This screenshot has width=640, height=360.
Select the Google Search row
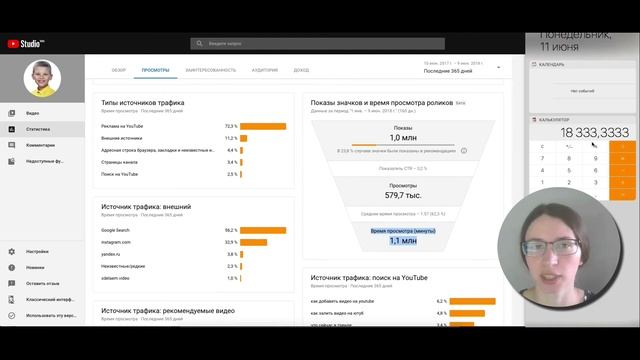tap(193, 231)
